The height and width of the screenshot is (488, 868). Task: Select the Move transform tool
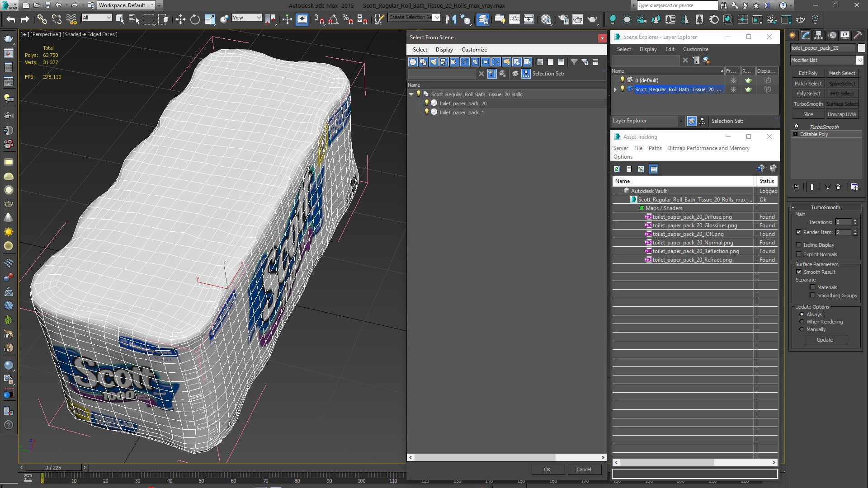180,19
